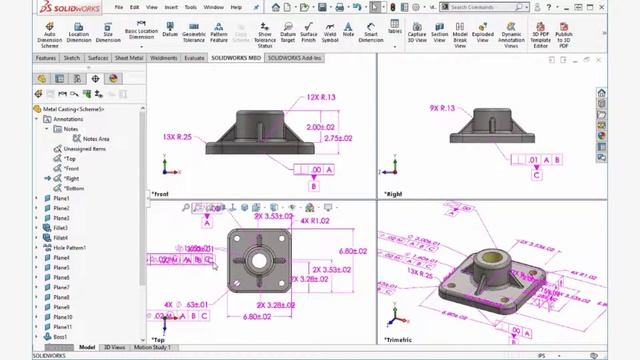Open the FeatureManager design tree tab
Image resolution: width=640 pixels, height=360 pixels.
pos(42,78)
